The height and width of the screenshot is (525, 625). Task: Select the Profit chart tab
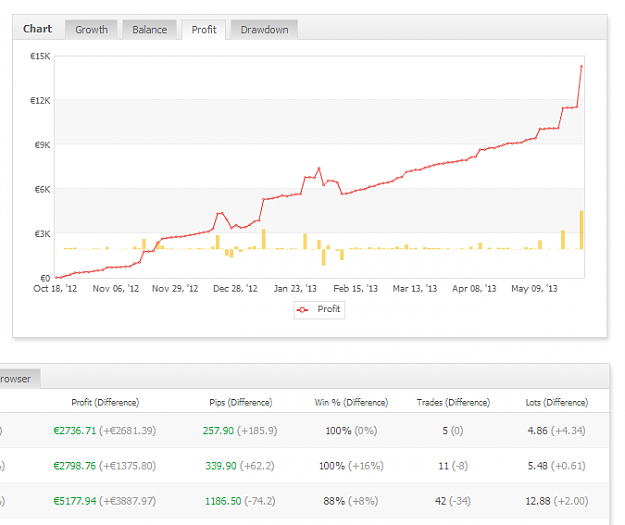point(204,30)
